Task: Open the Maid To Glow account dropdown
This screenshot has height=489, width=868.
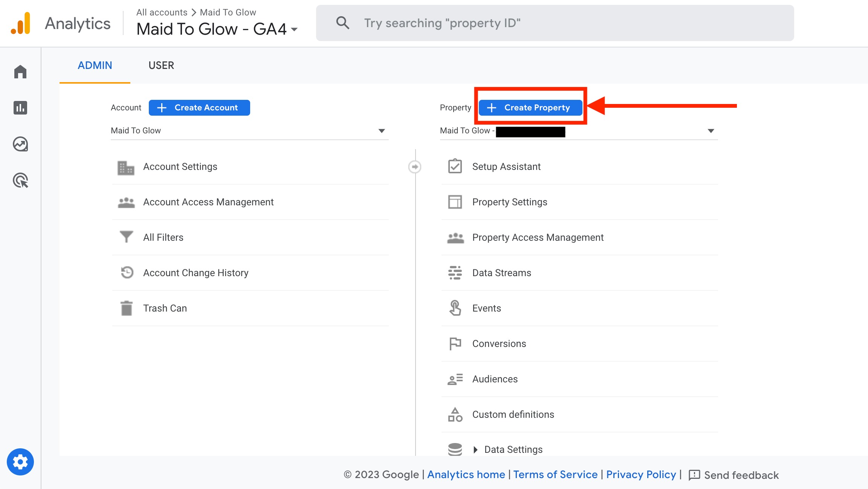Action: pos(250,131)
